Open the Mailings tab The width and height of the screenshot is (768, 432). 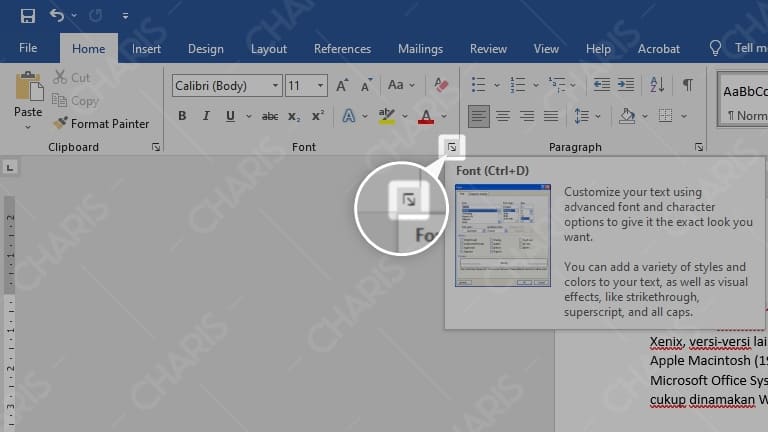point(420,48)
